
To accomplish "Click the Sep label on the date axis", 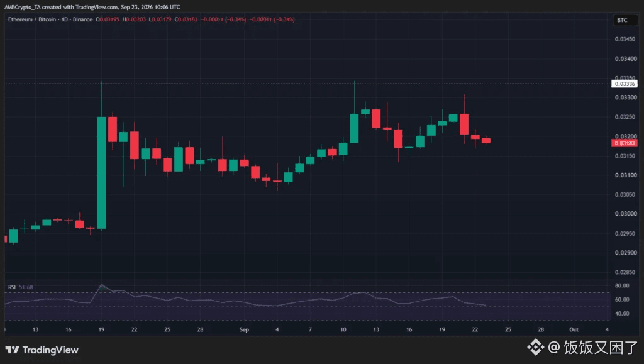I will 244,329.
